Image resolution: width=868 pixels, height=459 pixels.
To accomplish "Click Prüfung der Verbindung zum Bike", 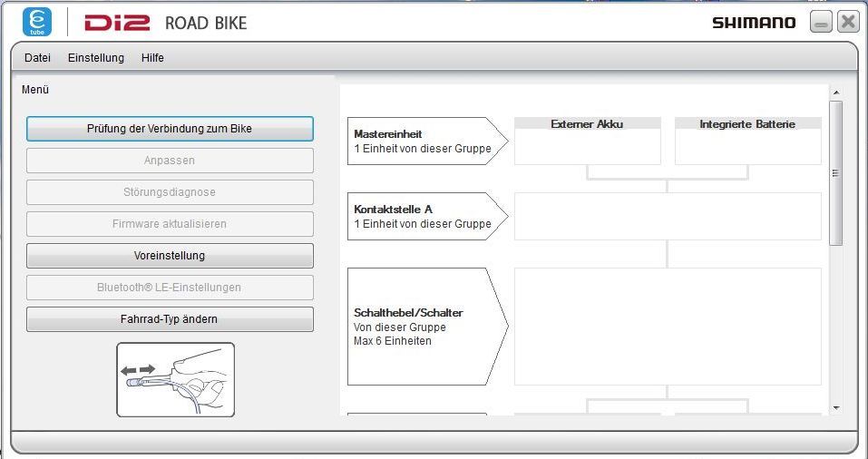I will (170, 129).
